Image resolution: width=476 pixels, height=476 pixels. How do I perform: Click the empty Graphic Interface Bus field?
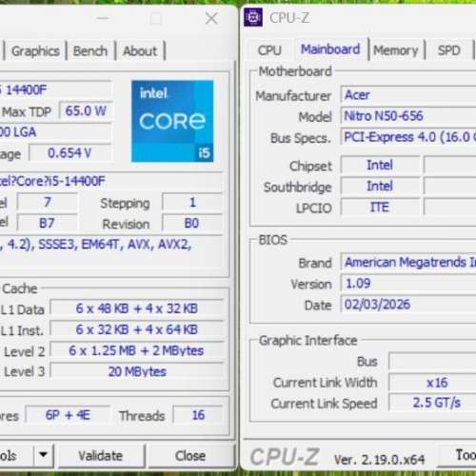(432, 361)
